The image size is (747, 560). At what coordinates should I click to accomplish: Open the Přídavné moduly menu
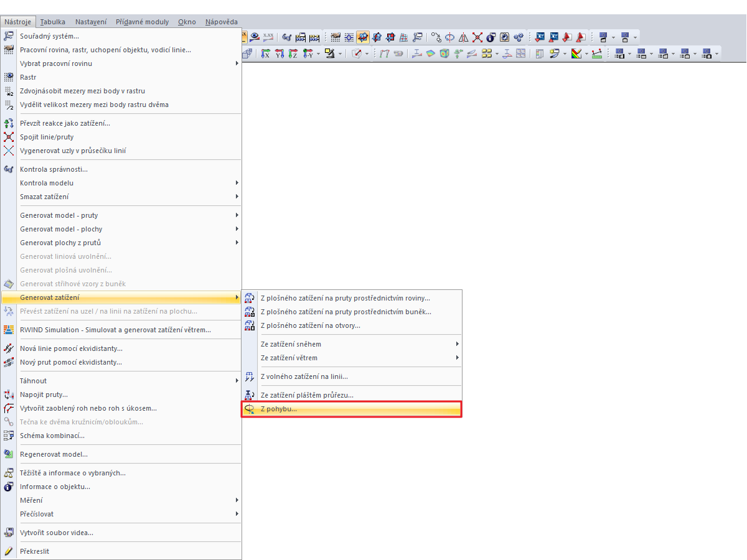click(142, 22)
